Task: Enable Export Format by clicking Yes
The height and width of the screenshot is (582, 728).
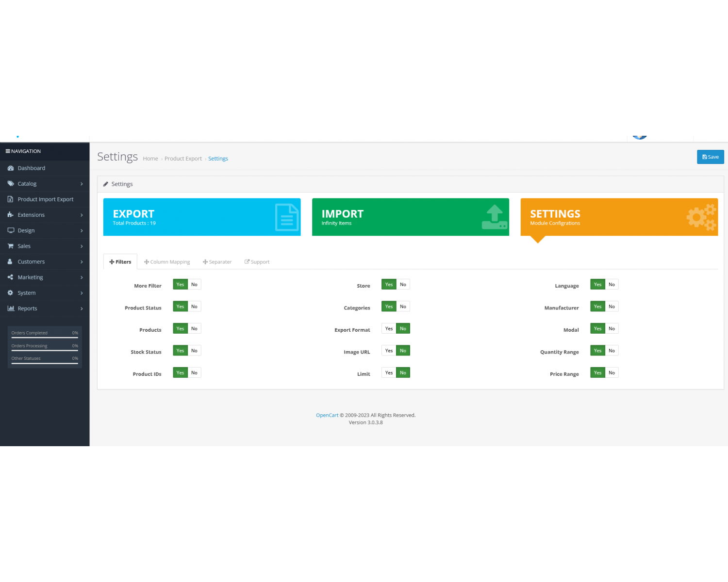Action: coord(388,328)
